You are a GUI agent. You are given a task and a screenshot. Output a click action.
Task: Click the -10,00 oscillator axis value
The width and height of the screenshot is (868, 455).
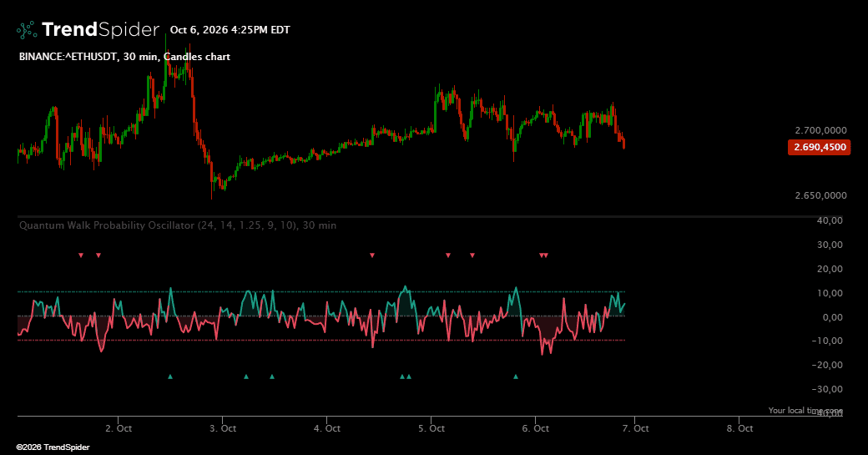coord(827,341)
